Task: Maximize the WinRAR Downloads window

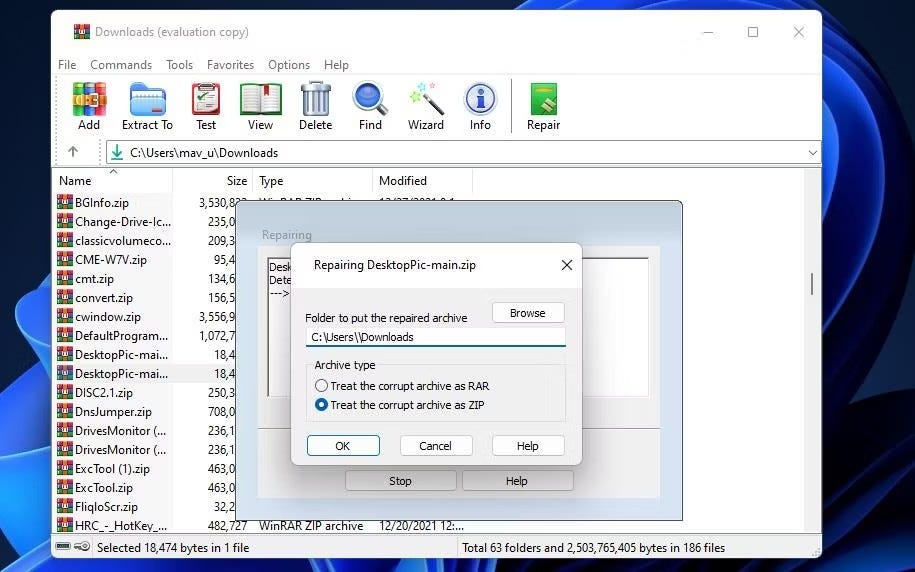Action: [753, 32]
